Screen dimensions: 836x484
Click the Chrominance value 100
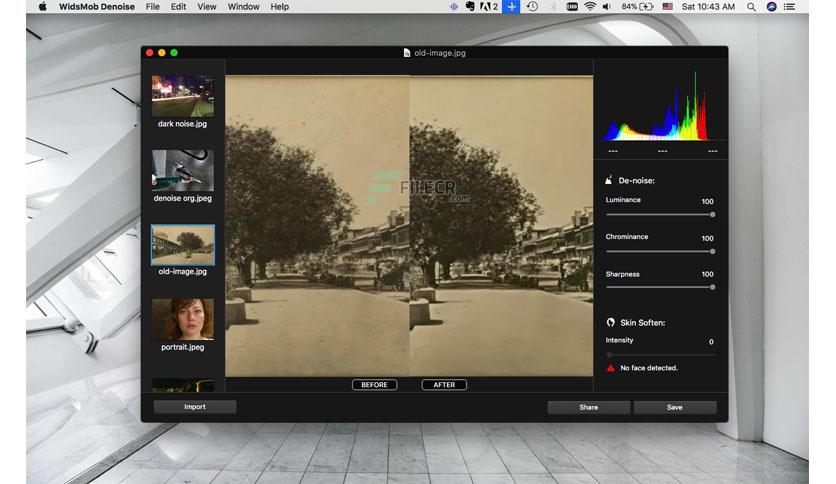(x=708, y=238)
